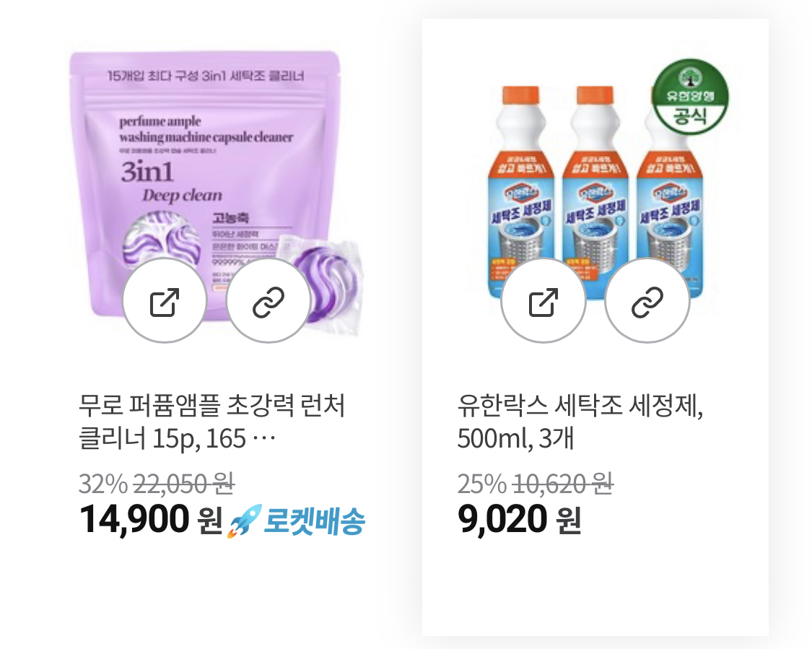Click the middle 세탁조 세정제 bottle
This screenshot has width=812, height=649.
(x=595, y=181)
